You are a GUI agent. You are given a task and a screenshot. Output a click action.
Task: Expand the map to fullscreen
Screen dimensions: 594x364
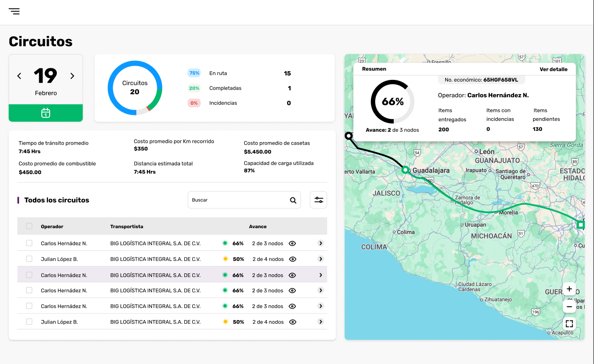point(569,324)
